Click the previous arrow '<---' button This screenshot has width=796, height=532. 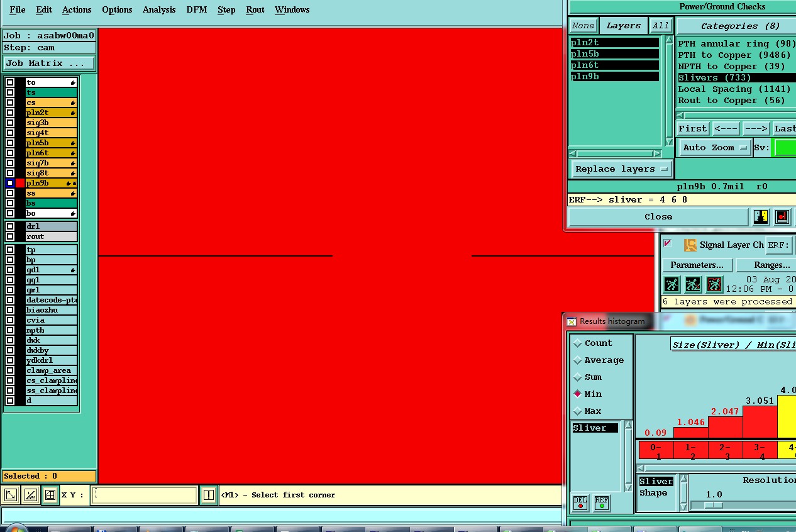point(726,128)
